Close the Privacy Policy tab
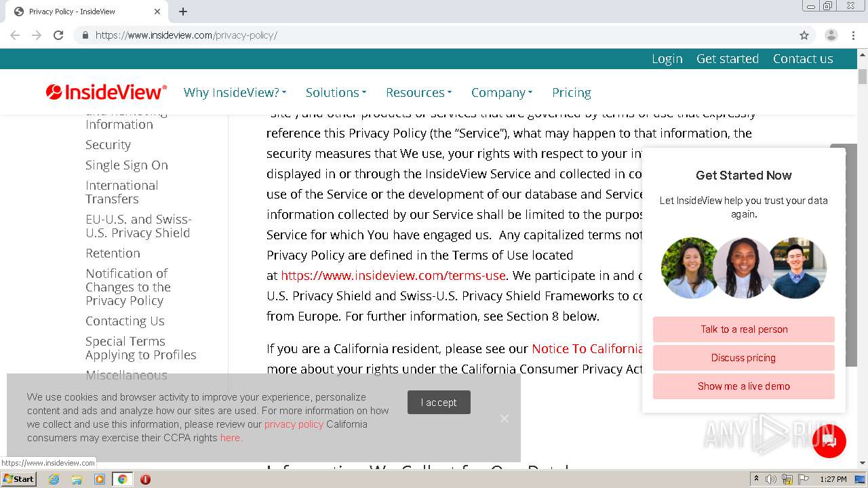This screenshot has height=488, width=868. (x=157, y=12)
